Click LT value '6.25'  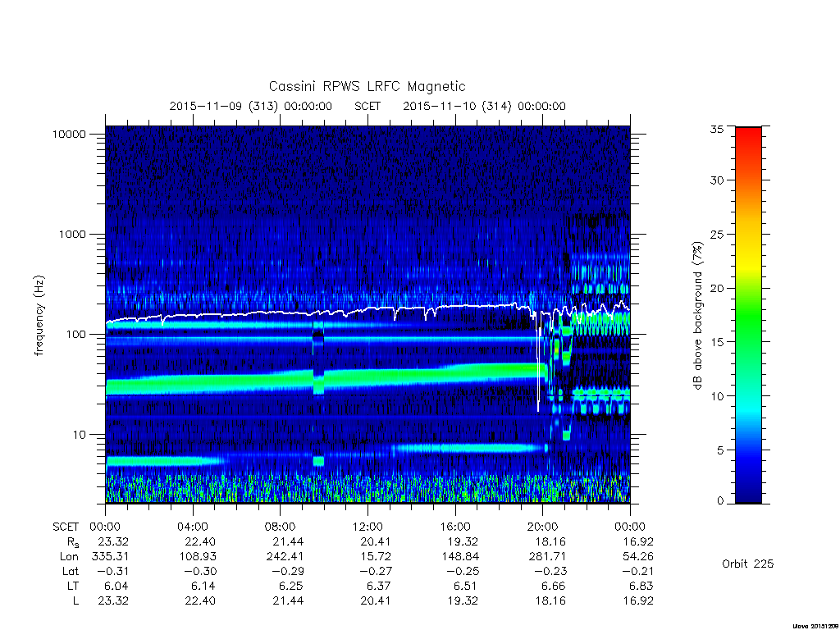coord(291,586)
